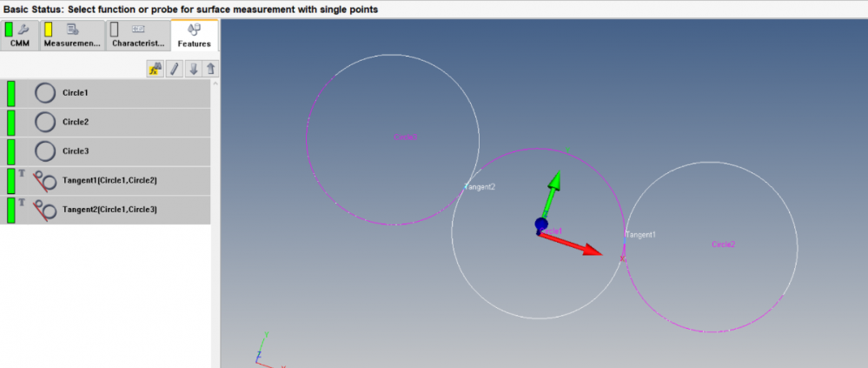Click the green Y-axis arrow
Image resolution: width=868 pixels, height=368 pixels.
[551, 189]
